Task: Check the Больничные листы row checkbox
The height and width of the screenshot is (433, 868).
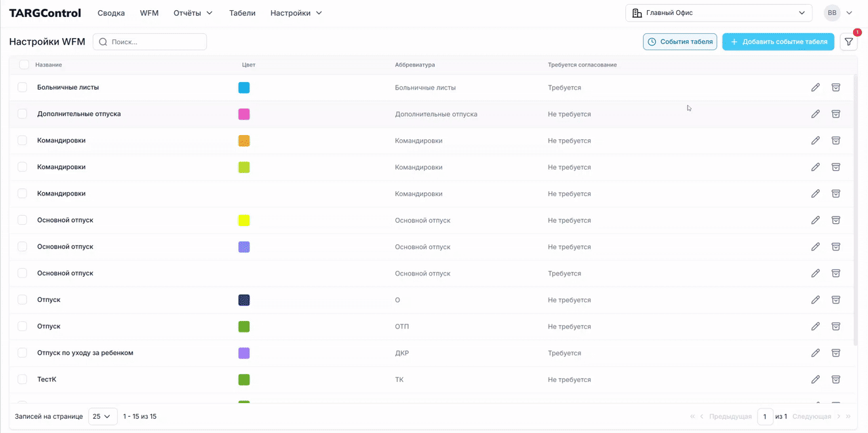Action: click(x=22, y=88)
